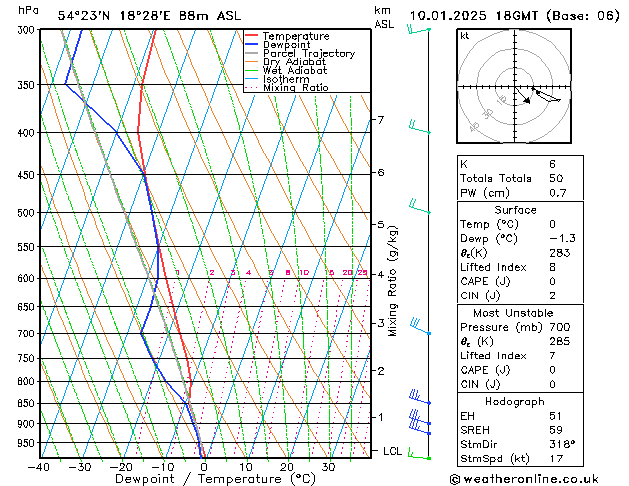
Task: Click the 30 temperature axis label
Action: [328, 468]
